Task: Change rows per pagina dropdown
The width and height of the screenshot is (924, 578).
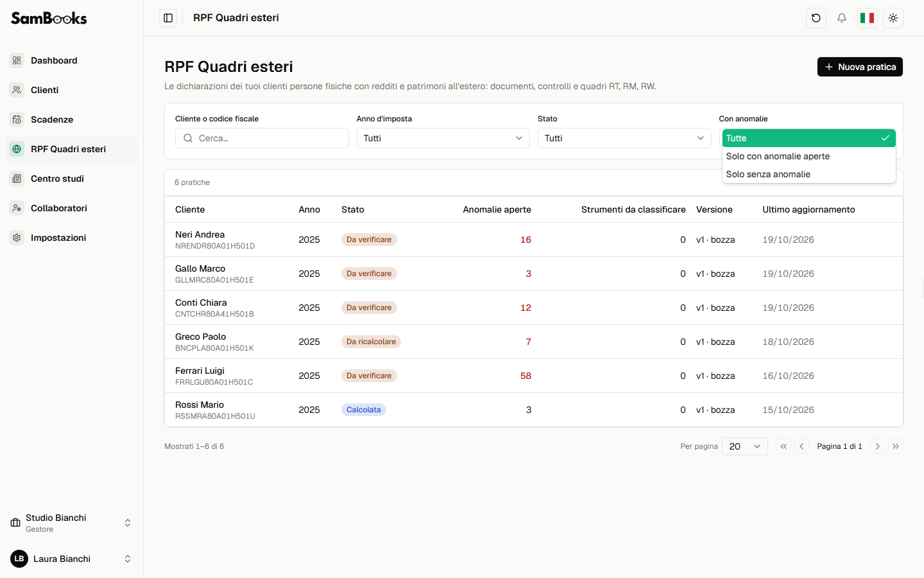Action: [745, 446]
